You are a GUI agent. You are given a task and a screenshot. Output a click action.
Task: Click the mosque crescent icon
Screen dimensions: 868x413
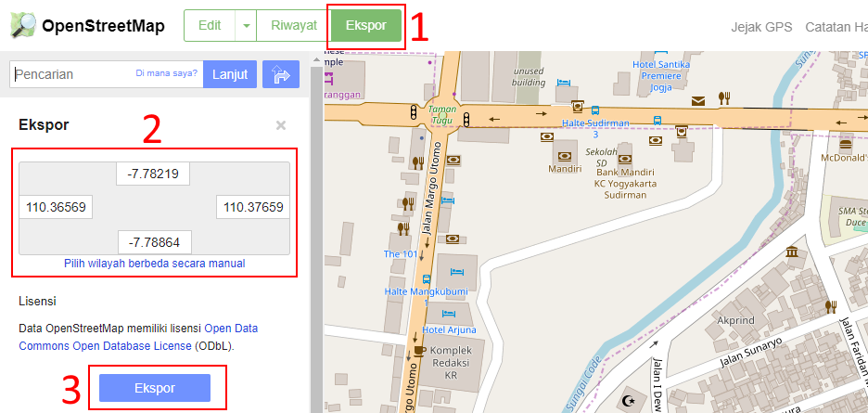tap(627, 400)
